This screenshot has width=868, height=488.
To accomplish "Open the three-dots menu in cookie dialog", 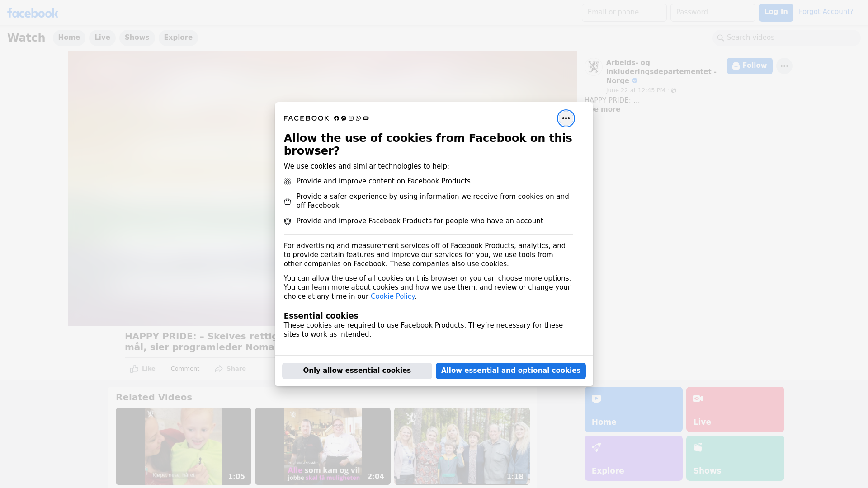I will click(566, 118).
